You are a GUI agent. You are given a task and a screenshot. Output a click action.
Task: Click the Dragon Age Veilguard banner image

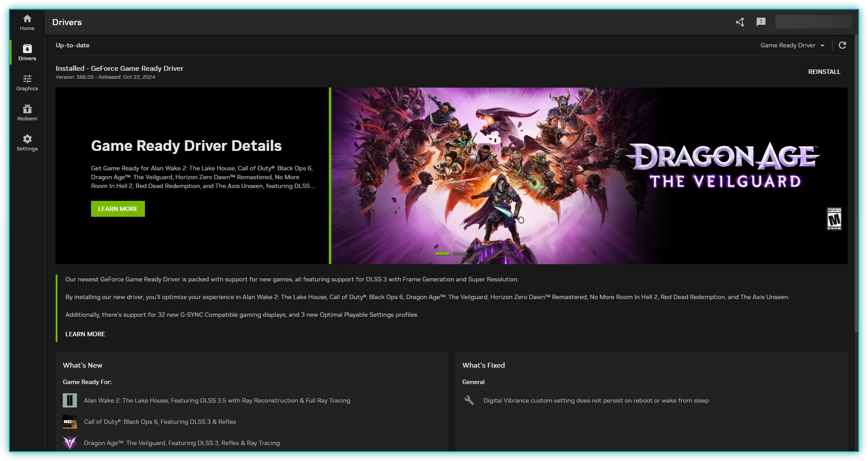click(590, 176)
